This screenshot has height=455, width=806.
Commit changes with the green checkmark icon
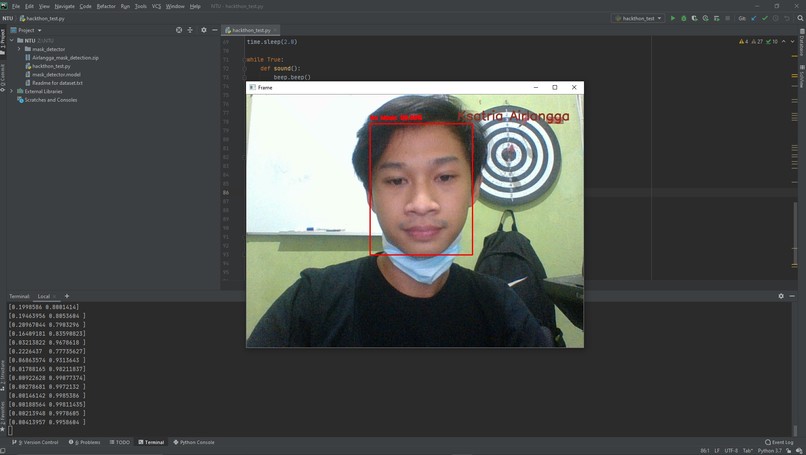765,18
